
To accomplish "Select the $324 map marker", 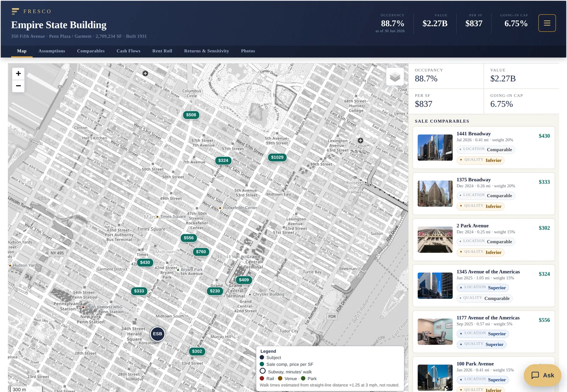I will (223, 160).
